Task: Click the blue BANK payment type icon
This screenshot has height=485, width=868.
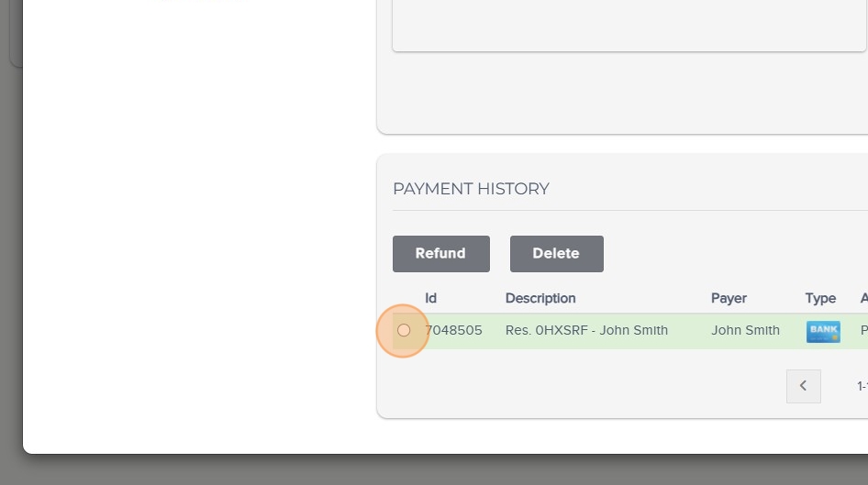Action: click(x=823, y=332)
